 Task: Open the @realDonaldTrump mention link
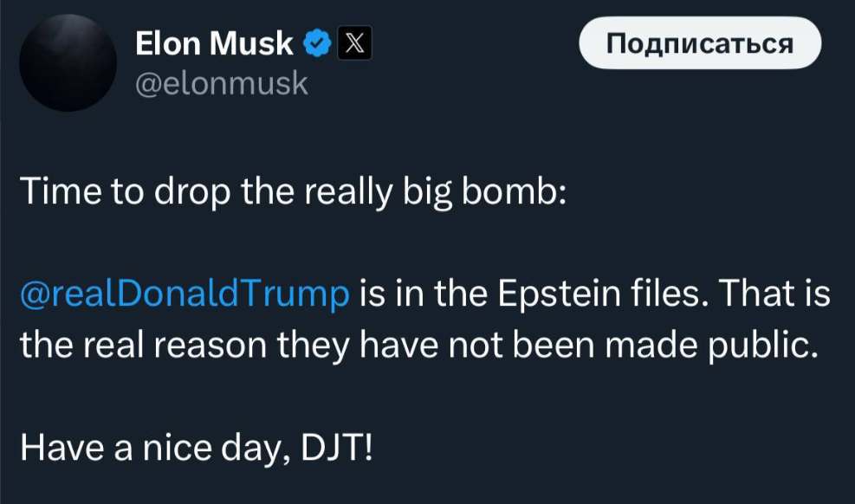coord(184,294)
